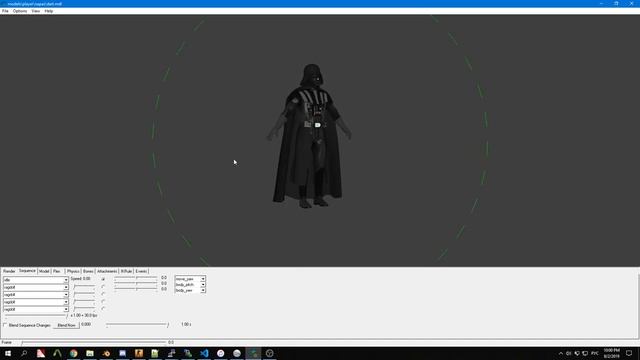Open the Windows Start menu
The height and width of the screenshot is (360, 640).
point(8,353)
